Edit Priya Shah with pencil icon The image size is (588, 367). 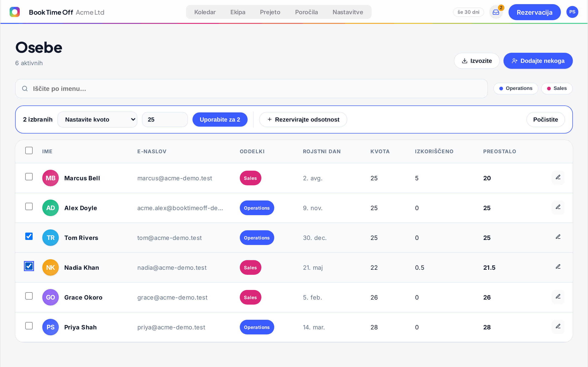point(558,327)
